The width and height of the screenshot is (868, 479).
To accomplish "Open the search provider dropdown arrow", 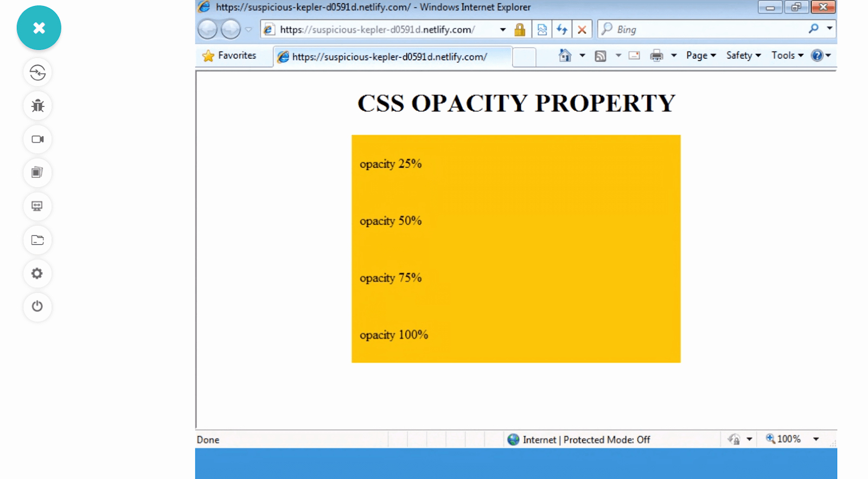I will tap(829, 28).
